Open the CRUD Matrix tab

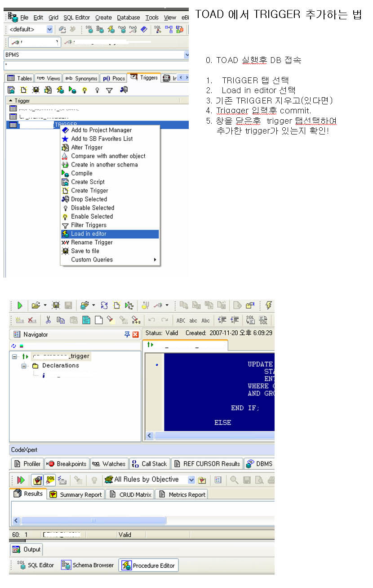(x=130, y=494)
